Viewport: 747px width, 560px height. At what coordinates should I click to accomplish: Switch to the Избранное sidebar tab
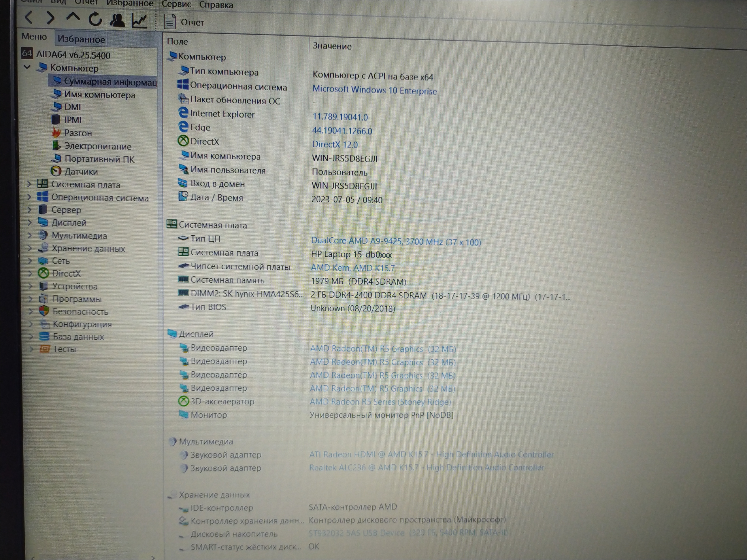pyautogui.click(x=81, y=39)
